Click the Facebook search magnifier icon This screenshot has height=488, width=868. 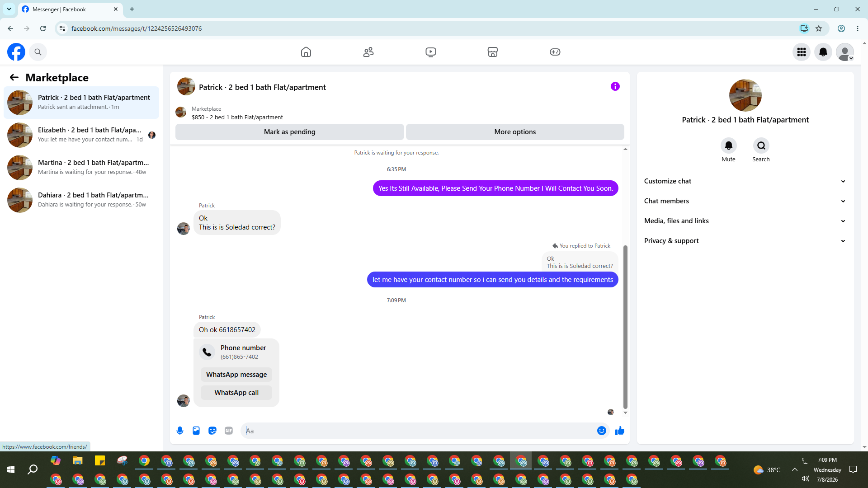pyautogui.click(x=38, y=52)
